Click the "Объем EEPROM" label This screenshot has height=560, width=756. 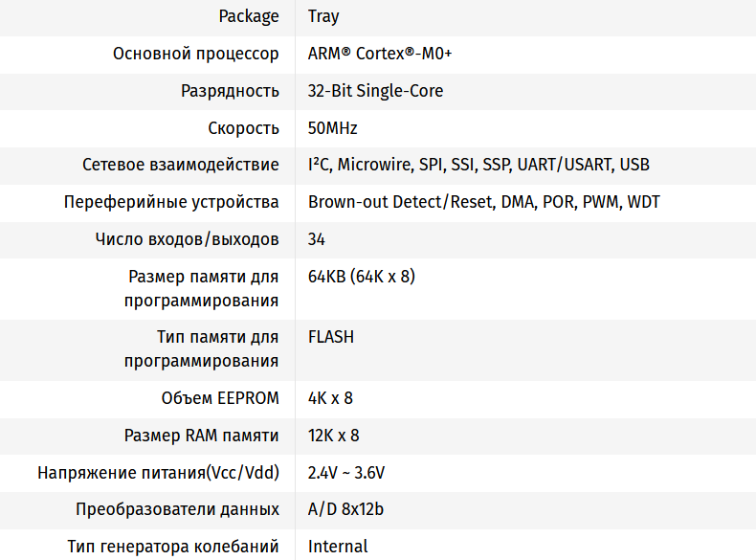pyautogui.click(x=220, y=398)
